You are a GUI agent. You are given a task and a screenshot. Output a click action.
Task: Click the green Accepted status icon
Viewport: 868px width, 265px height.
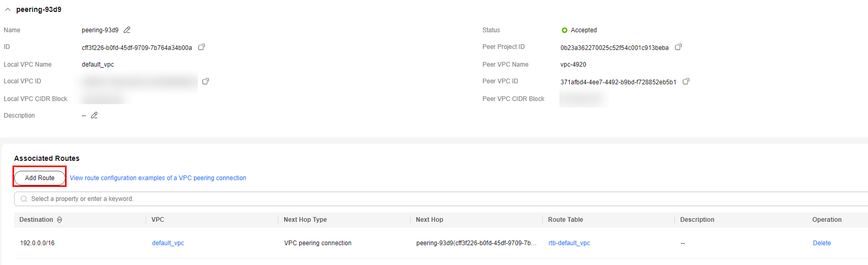coord(565,30)
